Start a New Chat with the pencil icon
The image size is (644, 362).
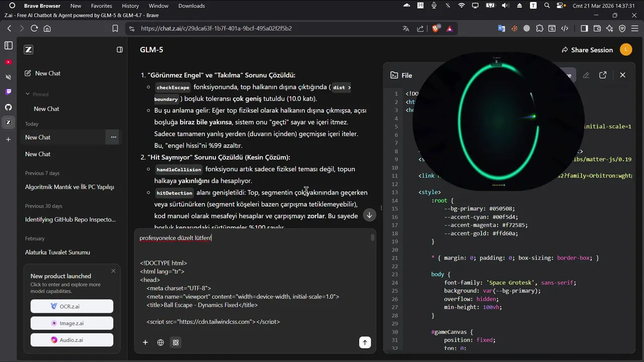pyautogui.click(x=43, y=73)
